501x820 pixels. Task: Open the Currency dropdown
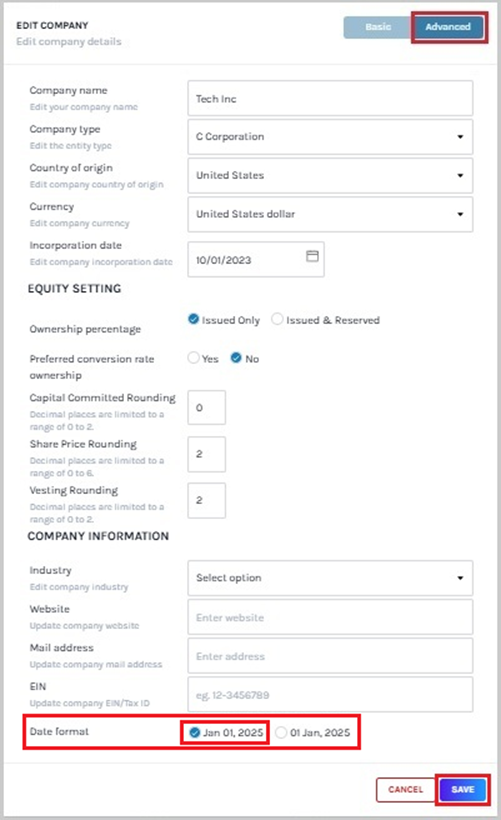[x=330, y=214]
